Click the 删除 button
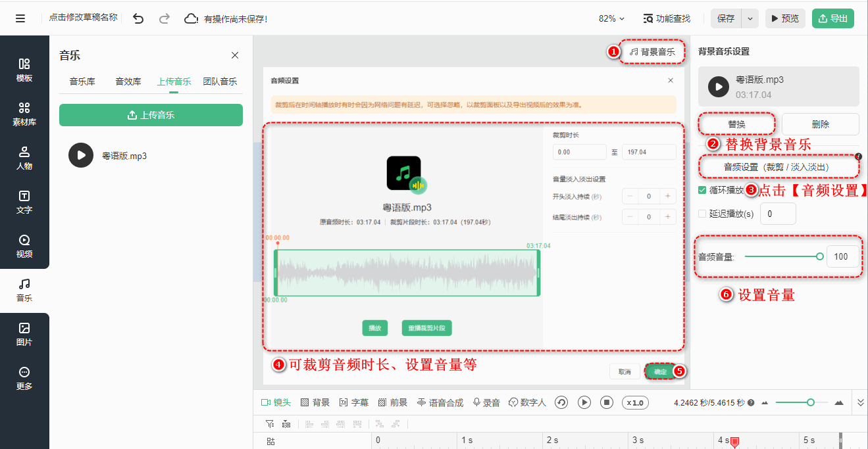The image size is (868, 449). [x=821, y=124]
